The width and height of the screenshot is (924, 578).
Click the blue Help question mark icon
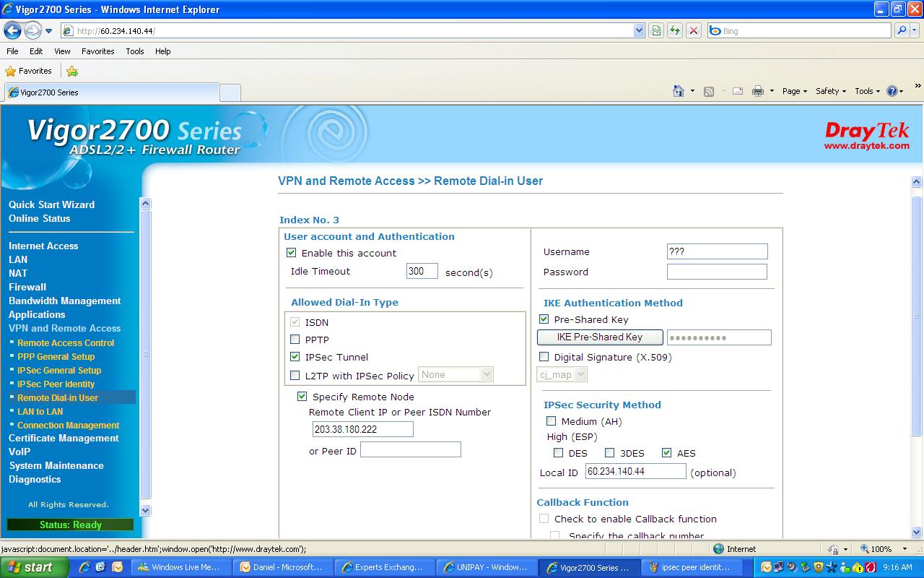(892, 91)
